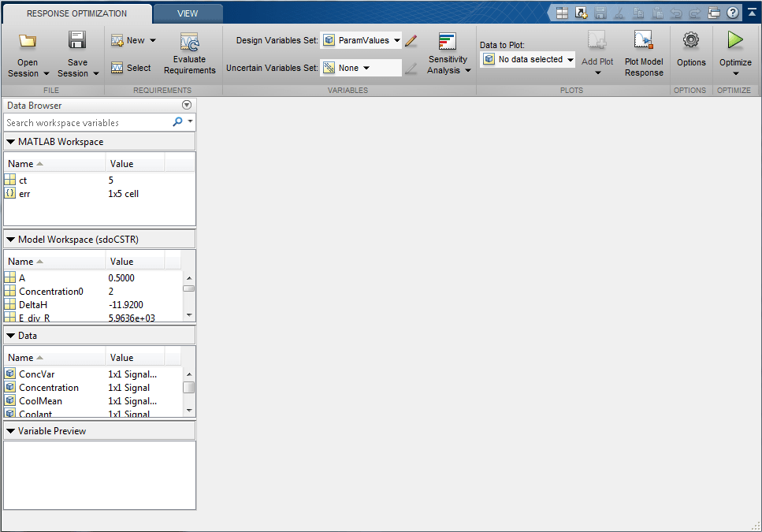The height and width of the screenshot is (532, 762).
Task: Open the Design Variables Set ParamValues dropdown
Action: point(361,40)
